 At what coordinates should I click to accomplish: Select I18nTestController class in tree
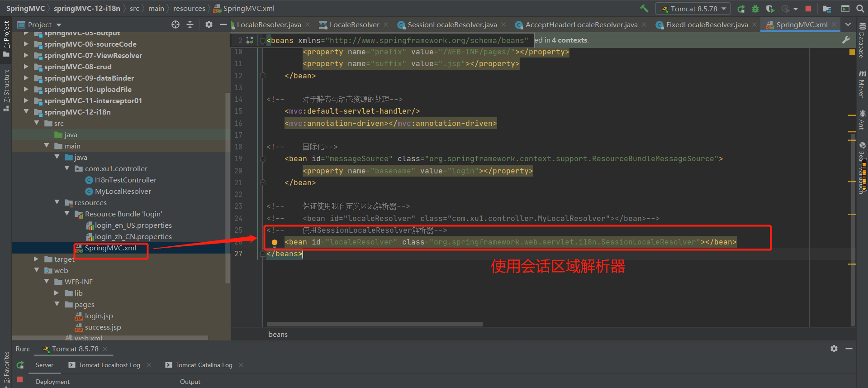tap(125, 180)
